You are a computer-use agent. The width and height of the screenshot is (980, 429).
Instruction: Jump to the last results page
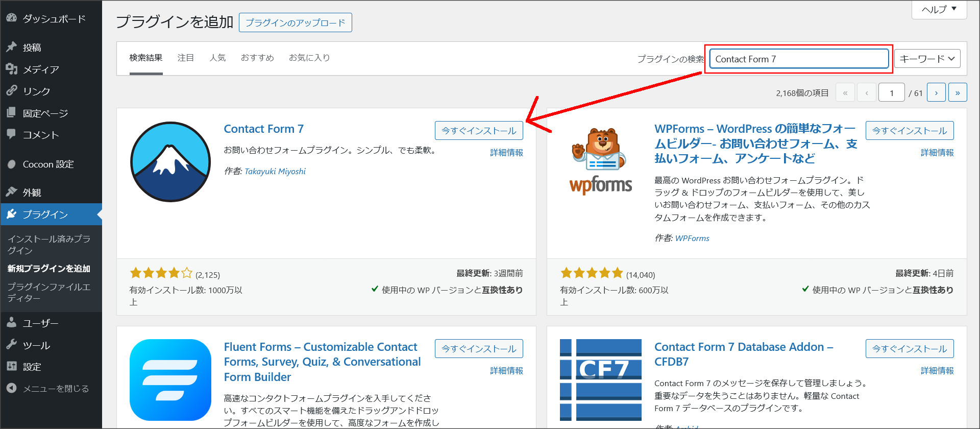[958, 92]
